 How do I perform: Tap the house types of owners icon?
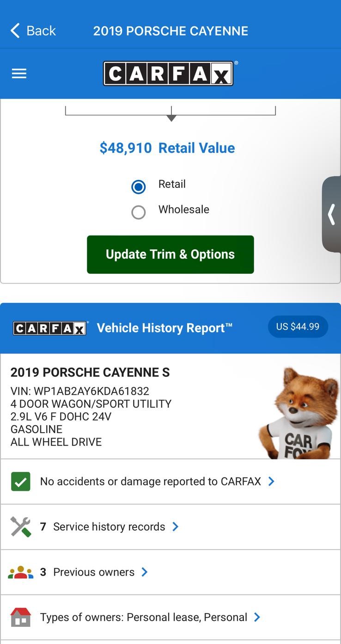pyautogui.click(x=20, y=617)
